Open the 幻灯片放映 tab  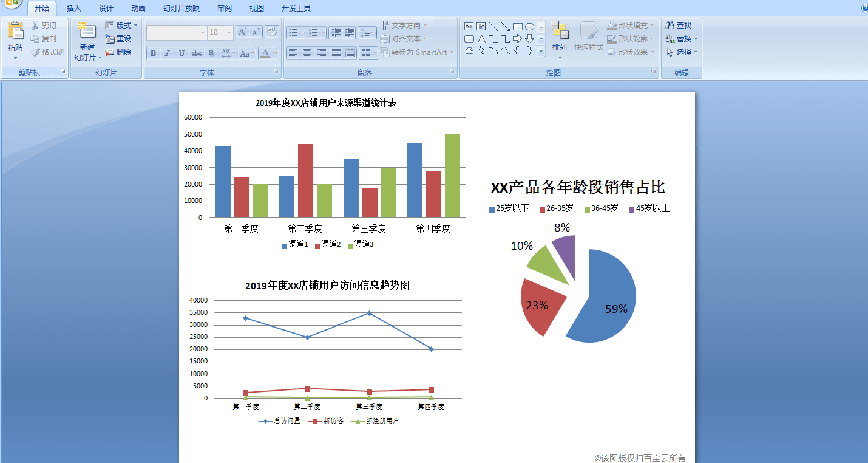pyautogui.click(x=181, y=9)
